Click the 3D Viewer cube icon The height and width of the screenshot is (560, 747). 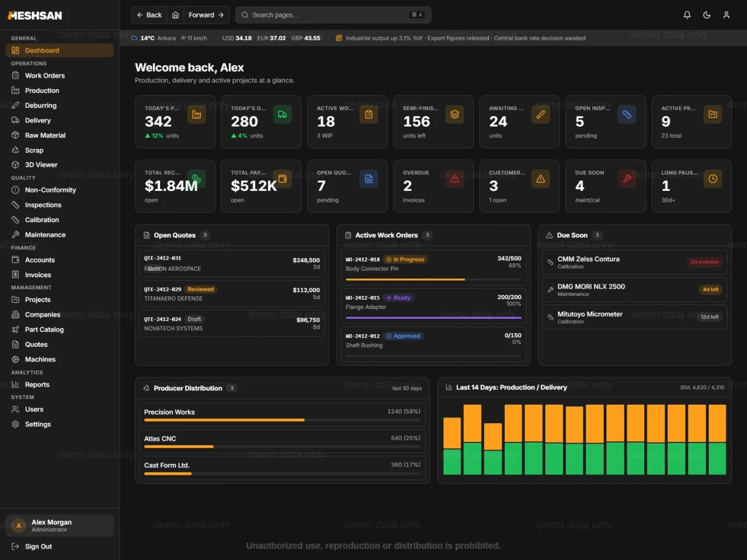[15, 165]
